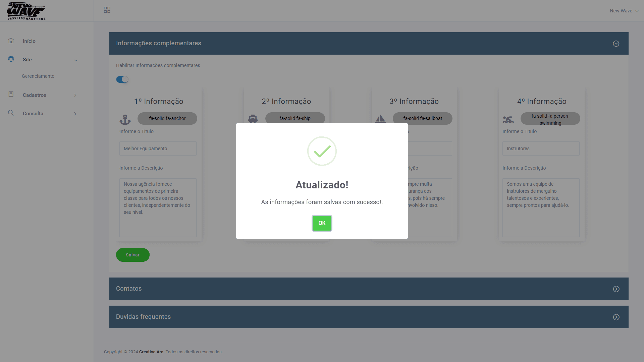Select Gerenciamento under Site menu
Image resolution: width=644 pixels, height=362 pixels.
(x=39, y=76)
